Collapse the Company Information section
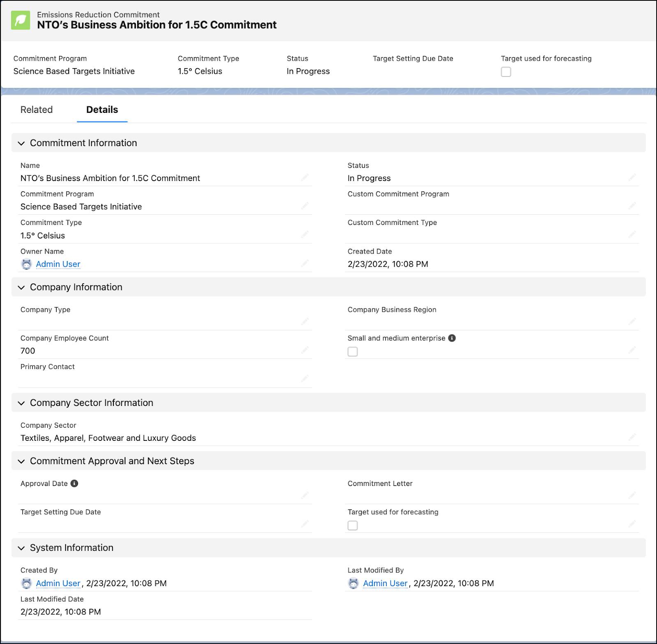 pos(21,287)
